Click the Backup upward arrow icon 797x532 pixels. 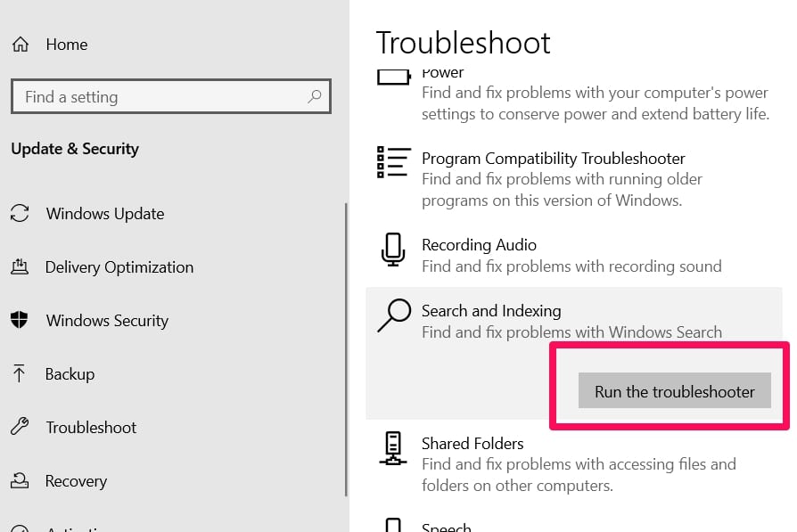[x=19, y=373]
